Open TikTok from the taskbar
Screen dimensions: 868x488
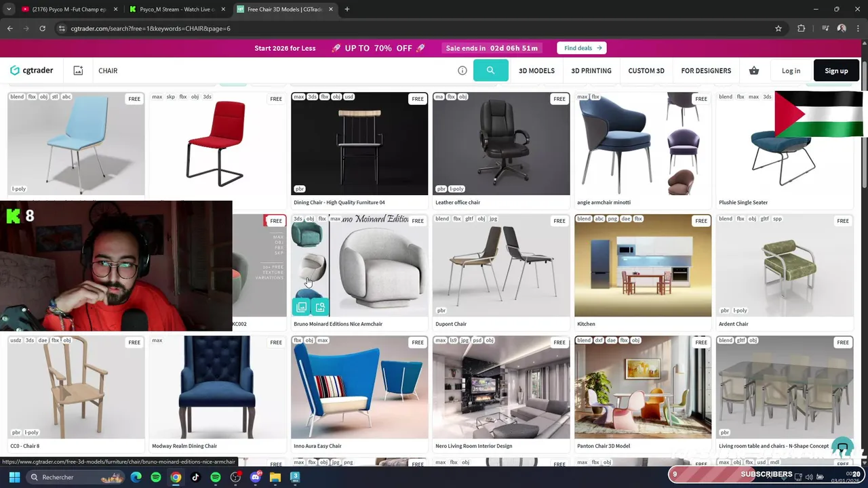(195, 477)
